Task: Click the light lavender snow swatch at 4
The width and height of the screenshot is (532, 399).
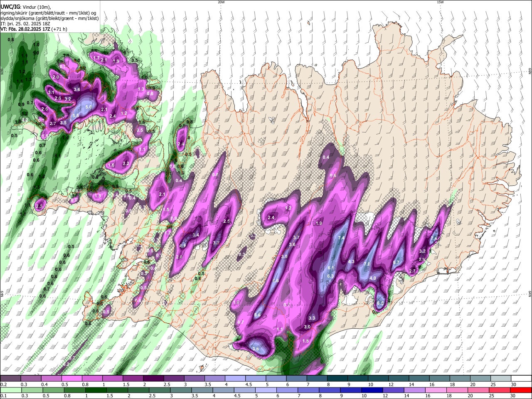Action: point(235,378)
